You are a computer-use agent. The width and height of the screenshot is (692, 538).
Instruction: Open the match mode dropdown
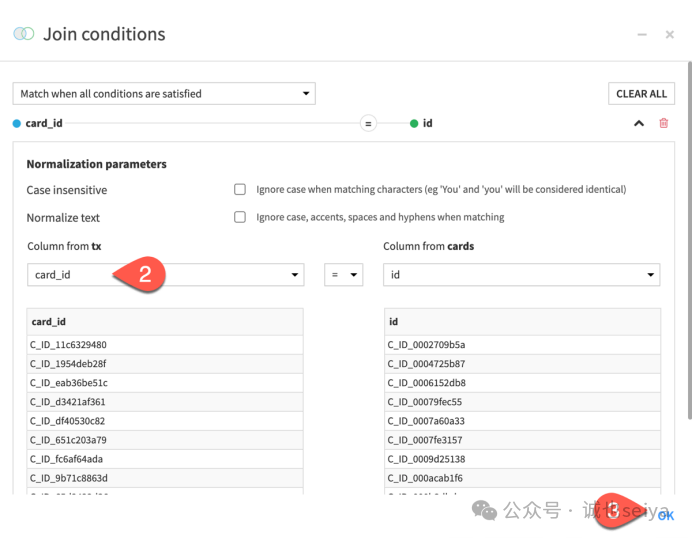coord(164,94)
